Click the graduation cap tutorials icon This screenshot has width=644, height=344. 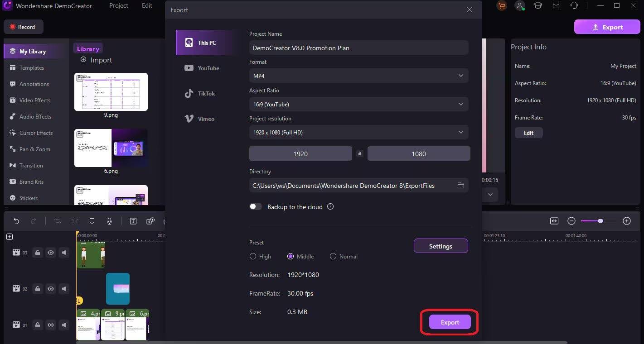tap(537, 6)
